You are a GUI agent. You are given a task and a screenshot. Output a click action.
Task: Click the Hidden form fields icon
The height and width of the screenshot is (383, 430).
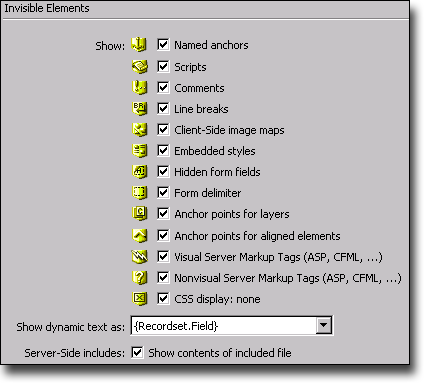pyautogui.click(x=139, y=171)
